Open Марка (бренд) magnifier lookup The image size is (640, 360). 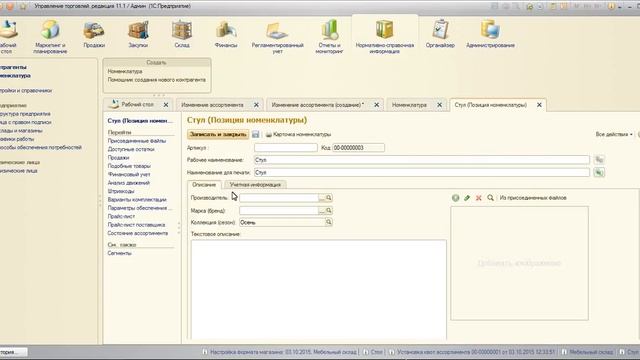pos(329,211)
